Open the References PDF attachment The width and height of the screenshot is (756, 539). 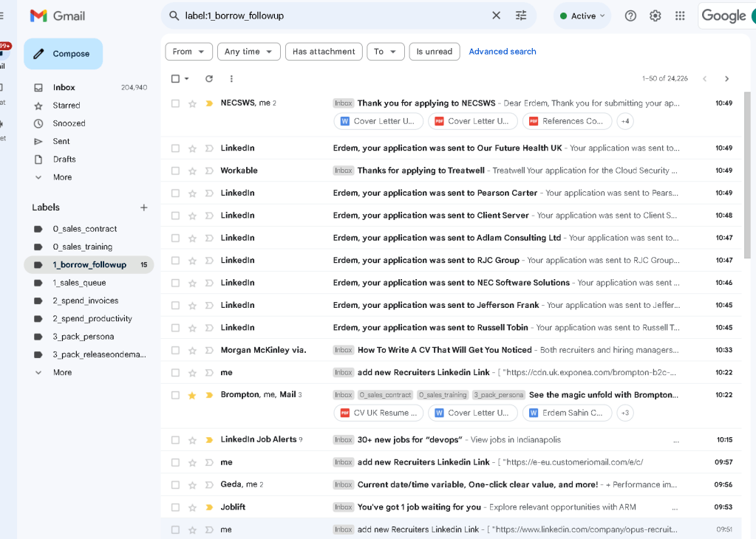tap(567, 121)
